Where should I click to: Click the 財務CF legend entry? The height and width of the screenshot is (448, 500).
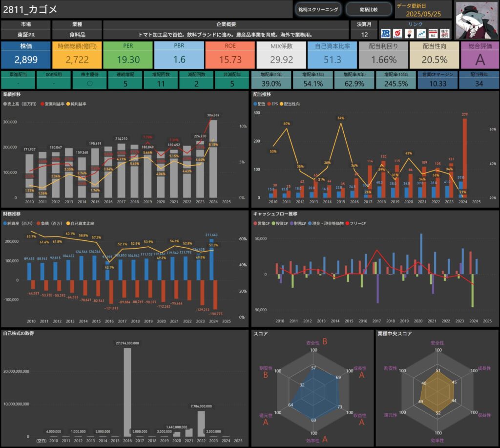tap(298, 223)
